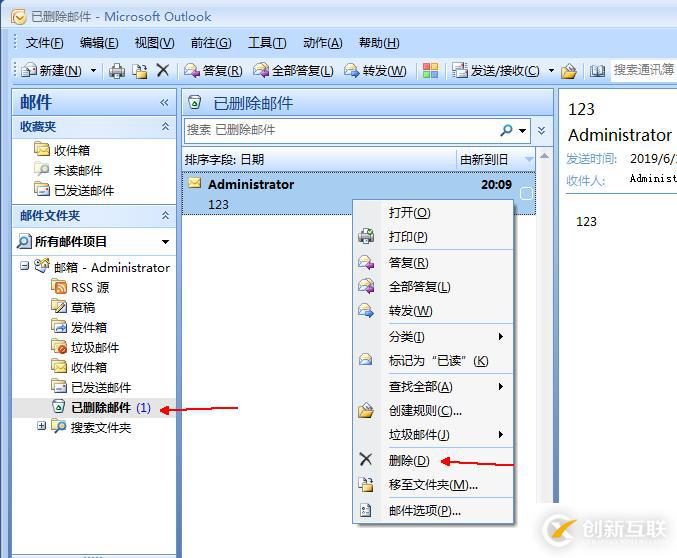Click the Categorize colored squares icon
Screen dimensions: 677x558
pos(430,70)
